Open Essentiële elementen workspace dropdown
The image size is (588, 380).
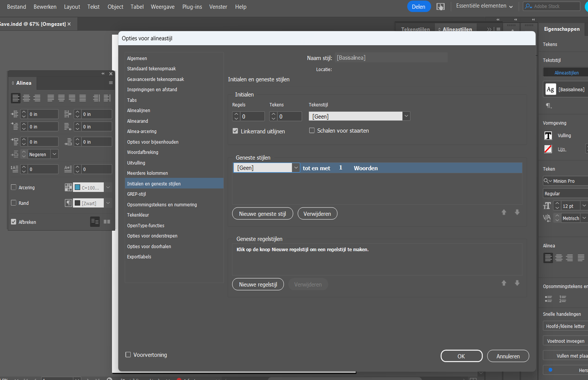[x=484, y=6]
